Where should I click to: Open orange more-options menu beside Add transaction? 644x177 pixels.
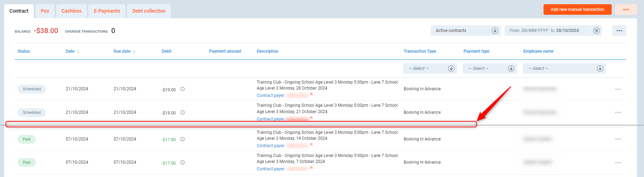(626, 9)
